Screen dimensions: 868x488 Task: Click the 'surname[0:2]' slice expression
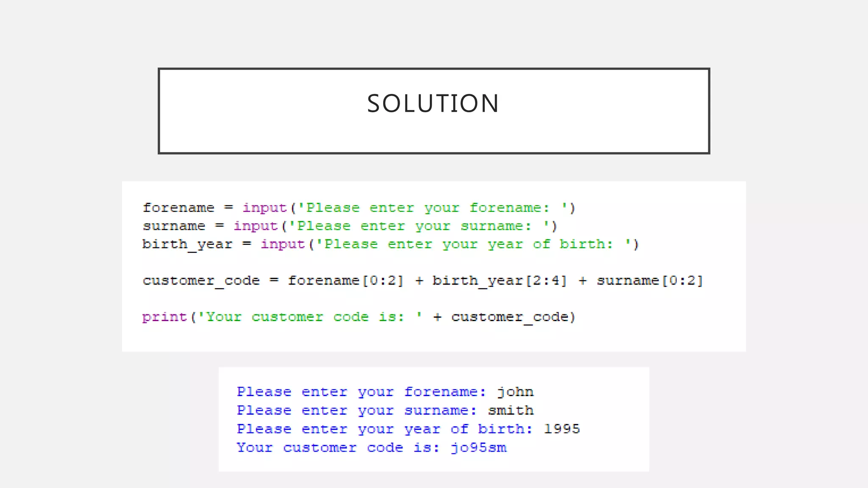coord(650,281)
